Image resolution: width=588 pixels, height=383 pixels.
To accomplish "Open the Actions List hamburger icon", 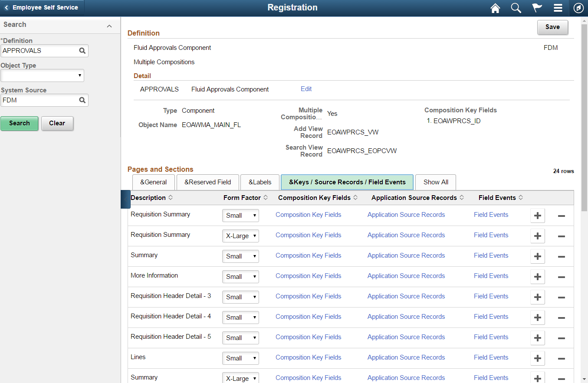I will [x=558, y=8].
